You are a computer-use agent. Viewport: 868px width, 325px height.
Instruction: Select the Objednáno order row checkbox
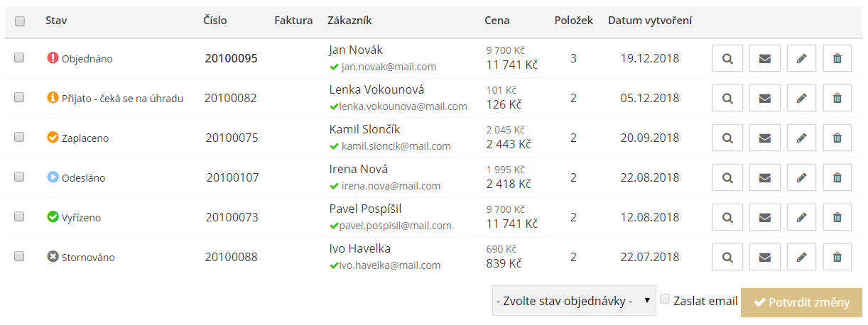point(20,58)
